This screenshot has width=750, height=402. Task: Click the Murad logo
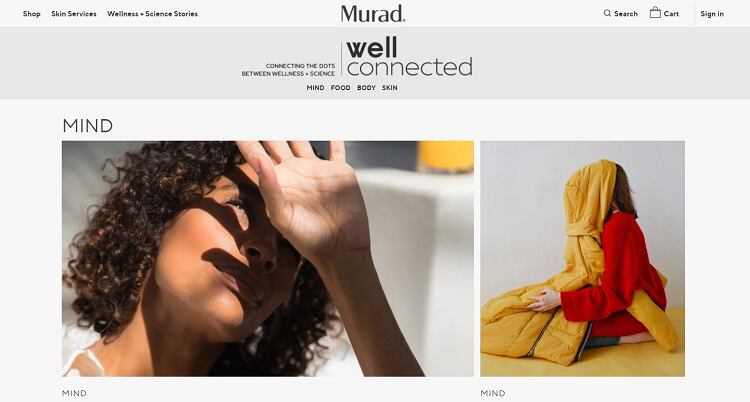373,14
